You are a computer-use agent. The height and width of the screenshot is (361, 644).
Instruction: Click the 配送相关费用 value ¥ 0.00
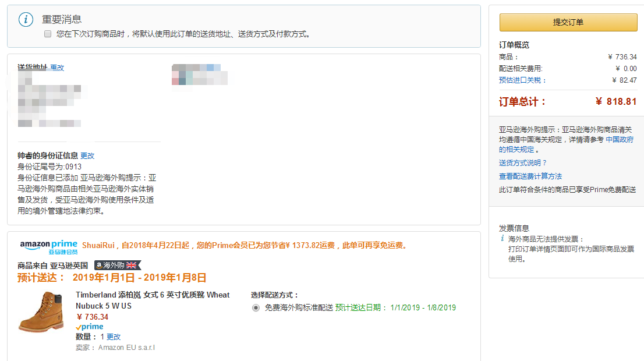pos(626,69)
